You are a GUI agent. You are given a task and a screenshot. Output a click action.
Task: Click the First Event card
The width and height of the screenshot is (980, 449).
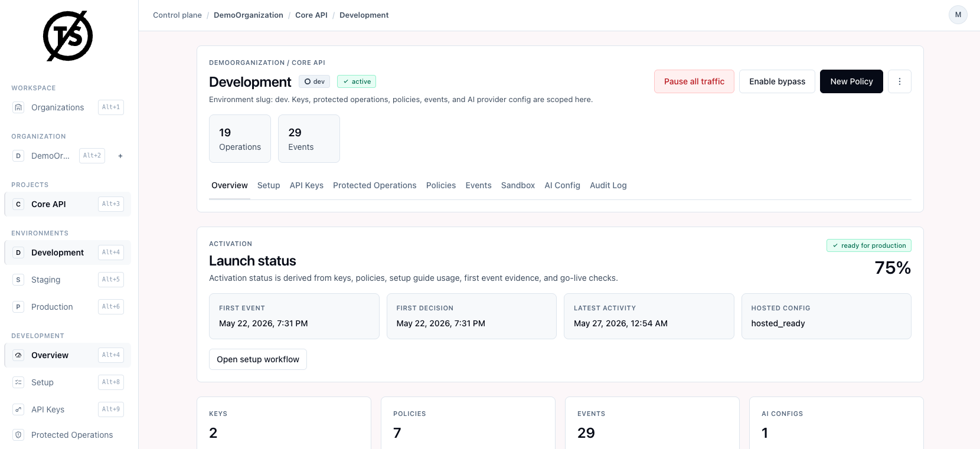[x=294, y=316]
